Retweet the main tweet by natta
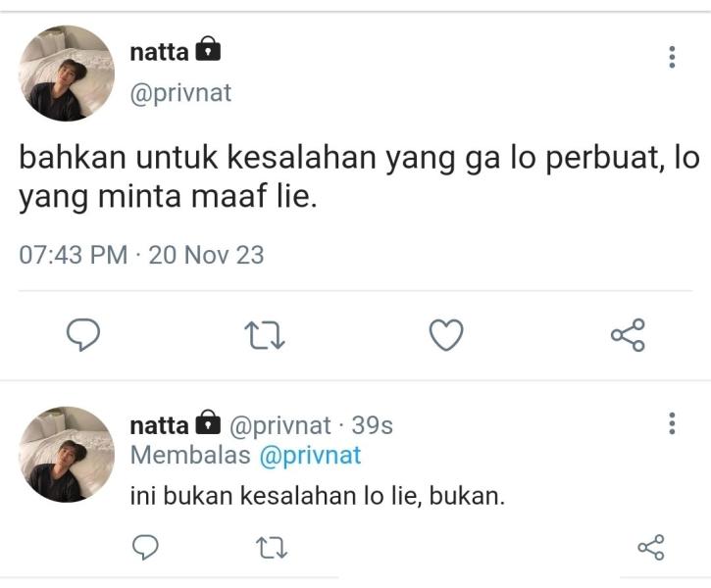 [x=264, y=336]
